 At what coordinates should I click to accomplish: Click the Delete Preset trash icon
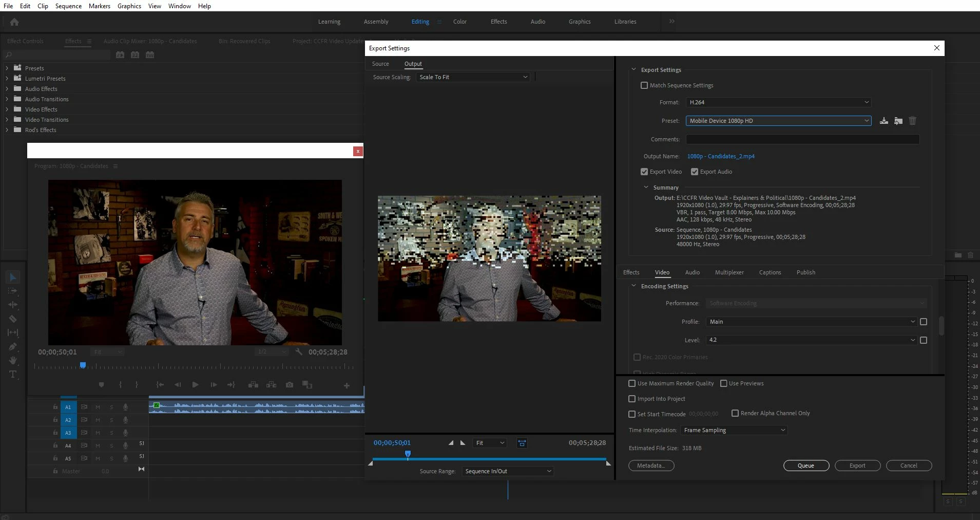point(912,121)
